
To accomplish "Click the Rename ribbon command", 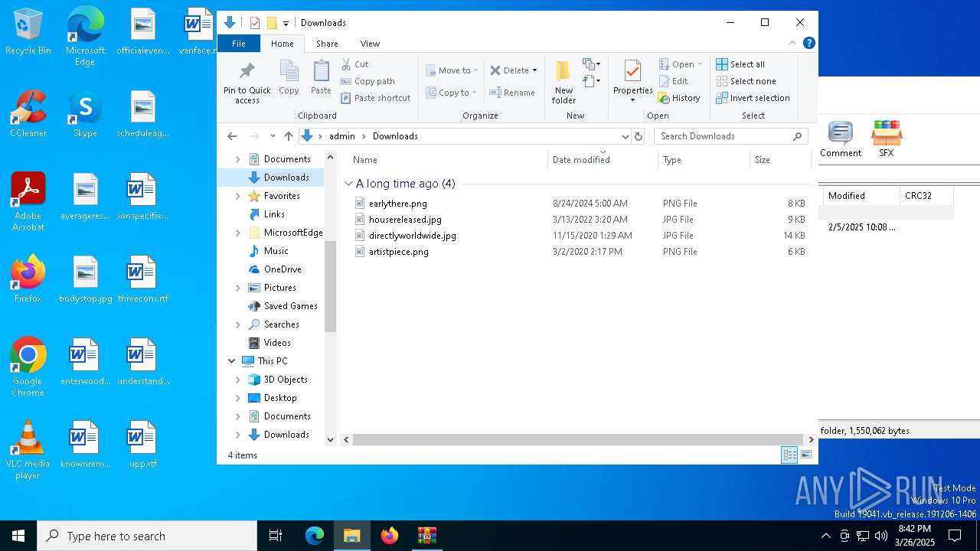I will click(512, 93).
